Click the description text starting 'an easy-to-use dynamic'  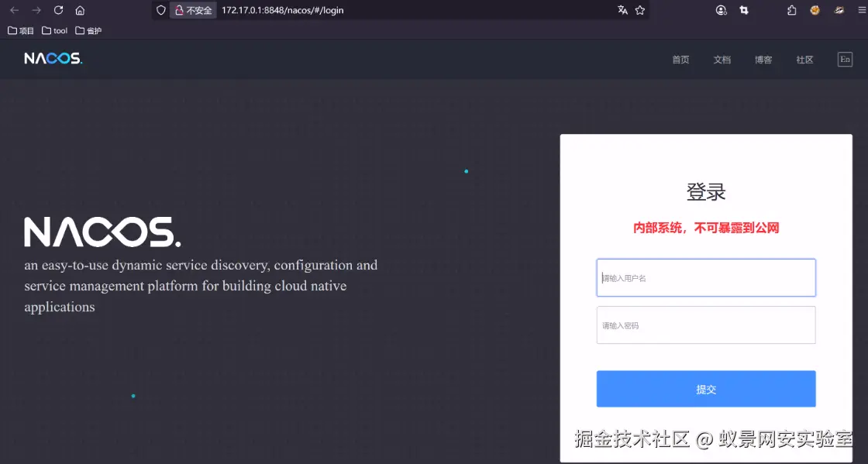click(201, 286)
